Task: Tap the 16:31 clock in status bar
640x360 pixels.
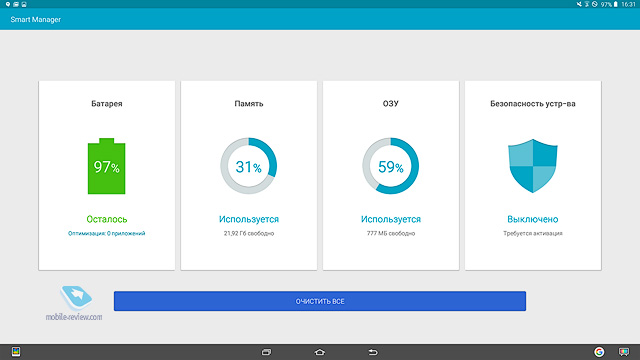Action: (629, 4)
